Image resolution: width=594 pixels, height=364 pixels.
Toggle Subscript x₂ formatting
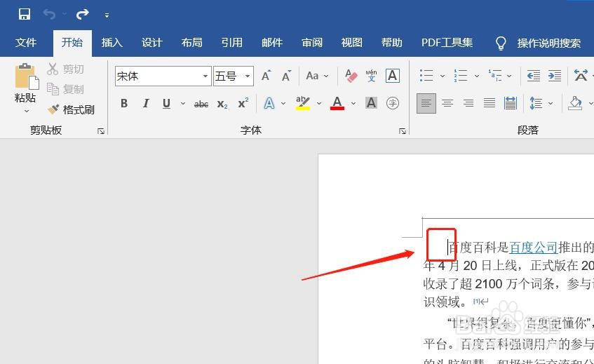coord(222,104)
